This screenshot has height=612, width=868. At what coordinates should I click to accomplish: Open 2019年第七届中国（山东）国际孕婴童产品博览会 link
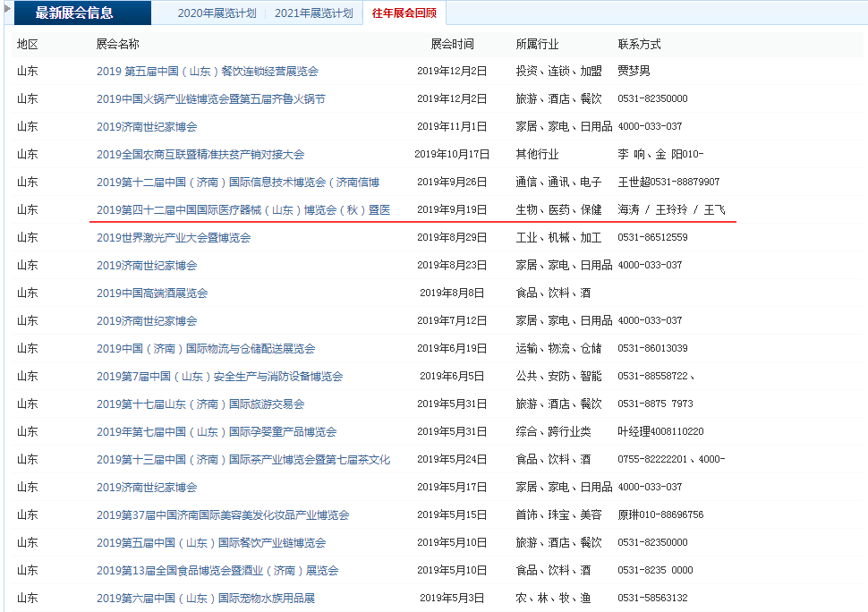216,432
